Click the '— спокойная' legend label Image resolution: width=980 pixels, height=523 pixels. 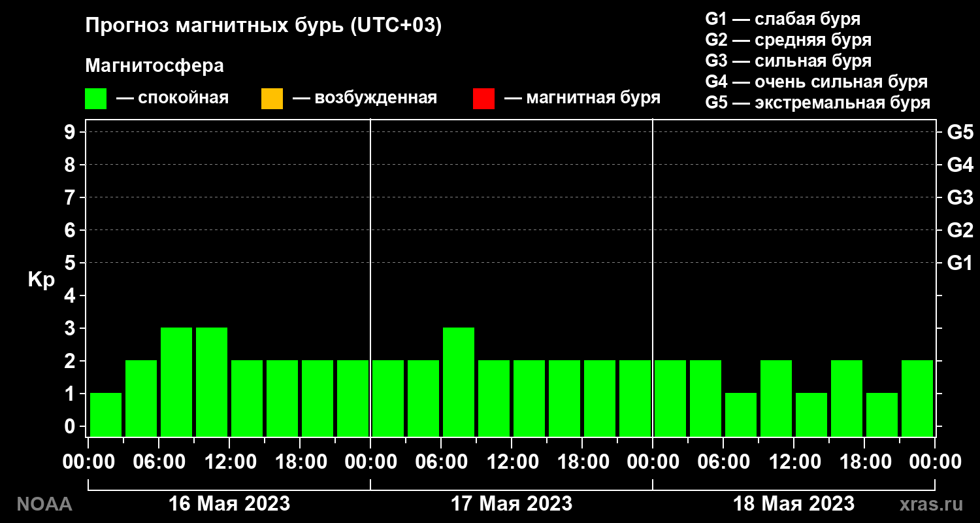172,98
